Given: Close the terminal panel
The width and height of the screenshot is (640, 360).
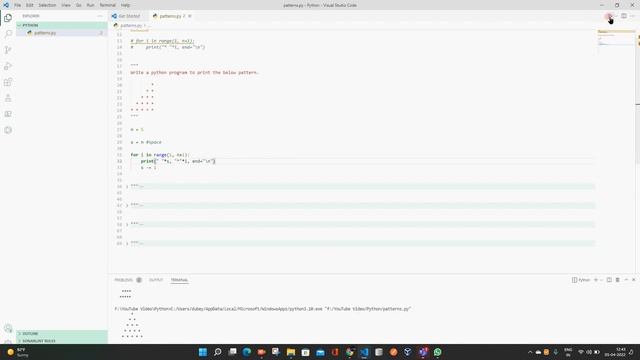Looking at the screenshot, I should coord(633,280).
